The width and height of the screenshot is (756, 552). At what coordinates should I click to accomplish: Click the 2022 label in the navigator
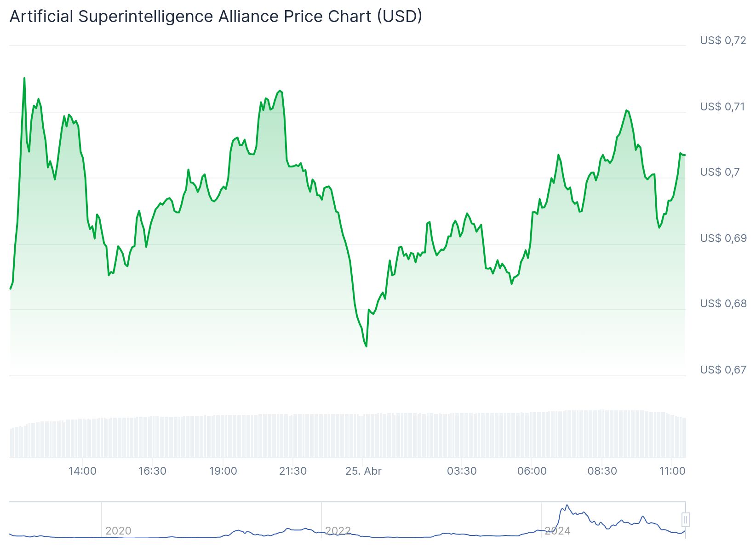(x=338, y=531)
